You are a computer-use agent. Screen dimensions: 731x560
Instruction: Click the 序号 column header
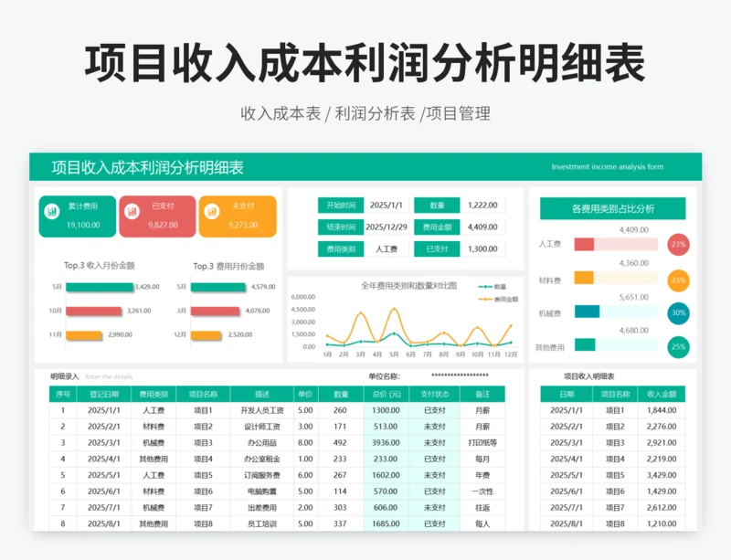click(x=63, y=395)
